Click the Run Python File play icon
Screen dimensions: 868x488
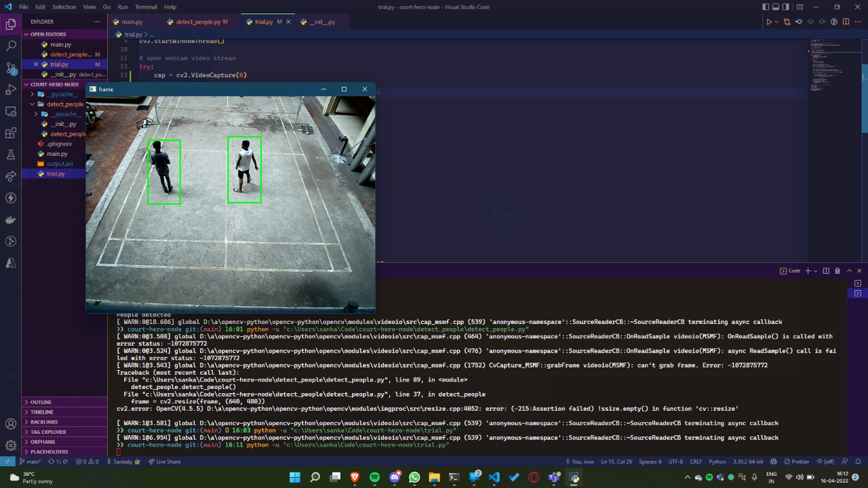[768, 22]
